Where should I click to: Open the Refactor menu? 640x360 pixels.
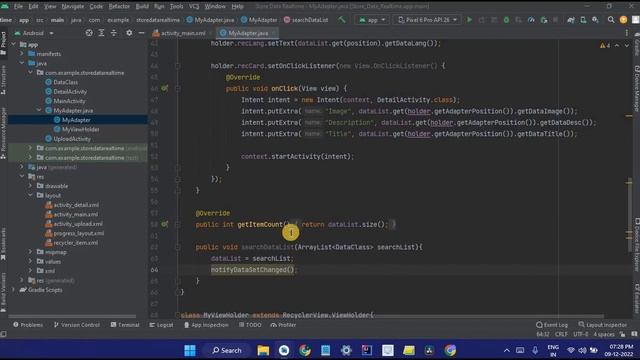(119, 7)
